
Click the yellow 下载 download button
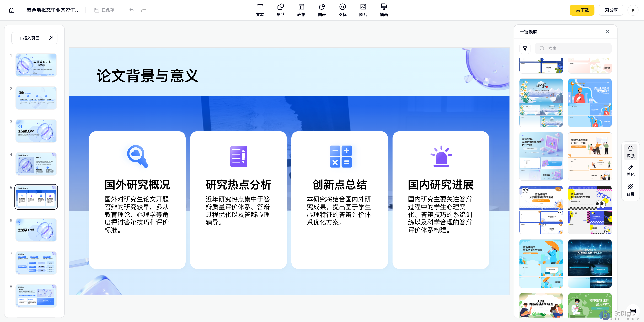[x=582, y=10]
